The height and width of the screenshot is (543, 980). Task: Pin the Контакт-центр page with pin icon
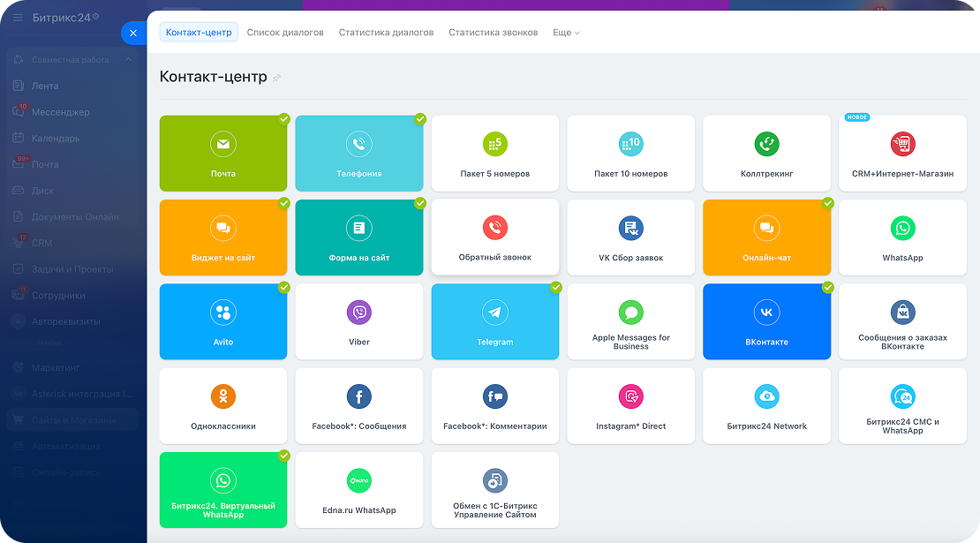click(x=277, y=78)
